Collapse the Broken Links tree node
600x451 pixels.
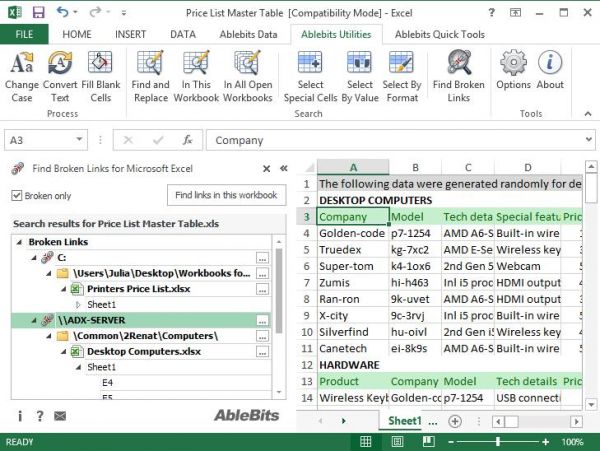20,242
